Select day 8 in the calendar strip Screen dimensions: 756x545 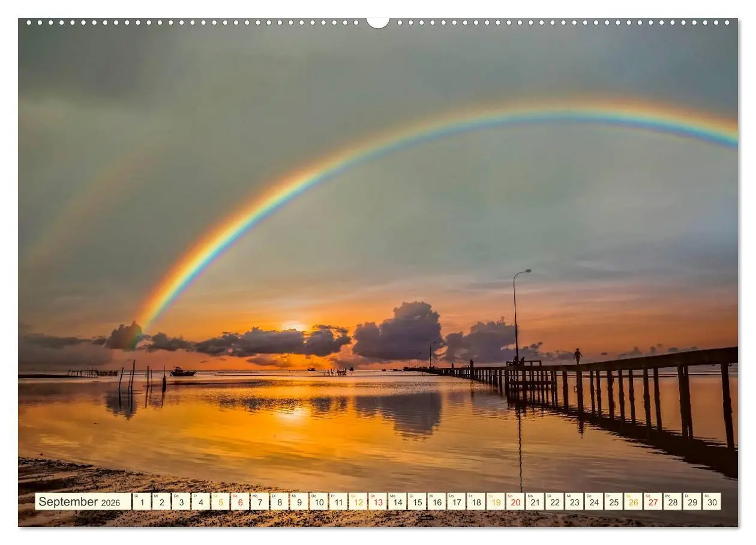[x=279, y=502]
